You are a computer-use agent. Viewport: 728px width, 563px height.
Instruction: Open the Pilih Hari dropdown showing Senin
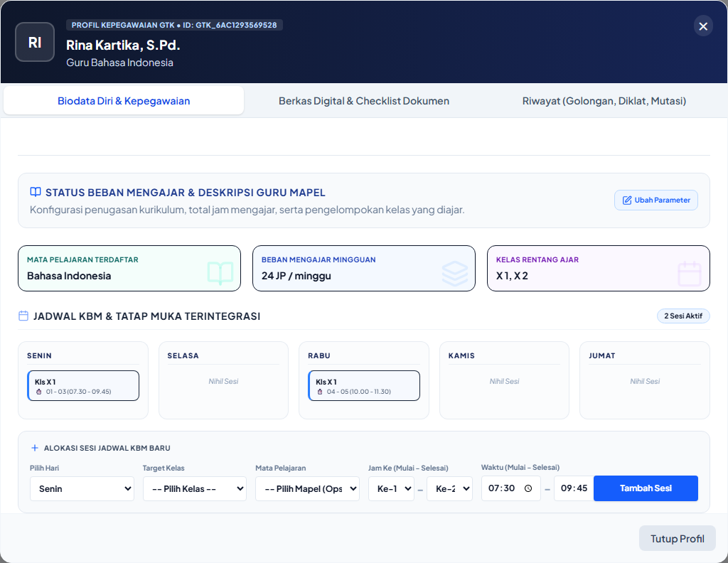pyautogui.click(x=82, y=489)
